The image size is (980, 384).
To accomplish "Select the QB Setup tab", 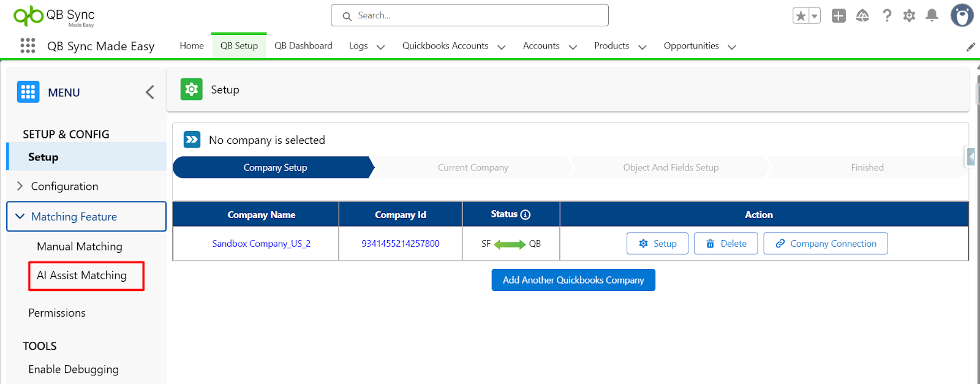I will point(239,46).
